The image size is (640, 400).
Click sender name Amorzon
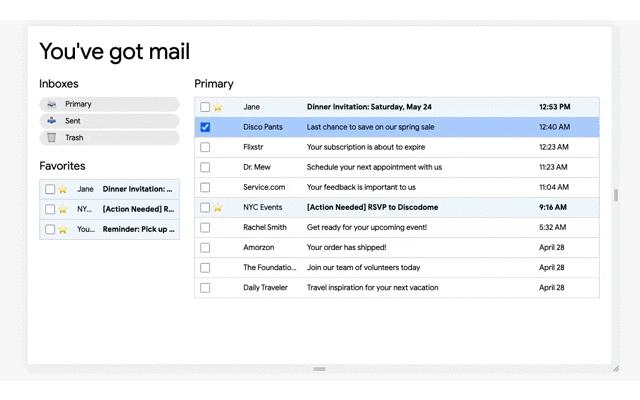(x=258, y=247)
